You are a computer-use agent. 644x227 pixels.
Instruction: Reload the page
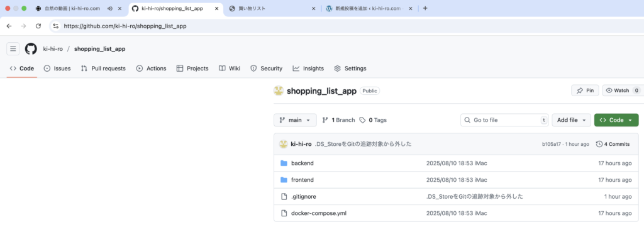coord(38,26)
